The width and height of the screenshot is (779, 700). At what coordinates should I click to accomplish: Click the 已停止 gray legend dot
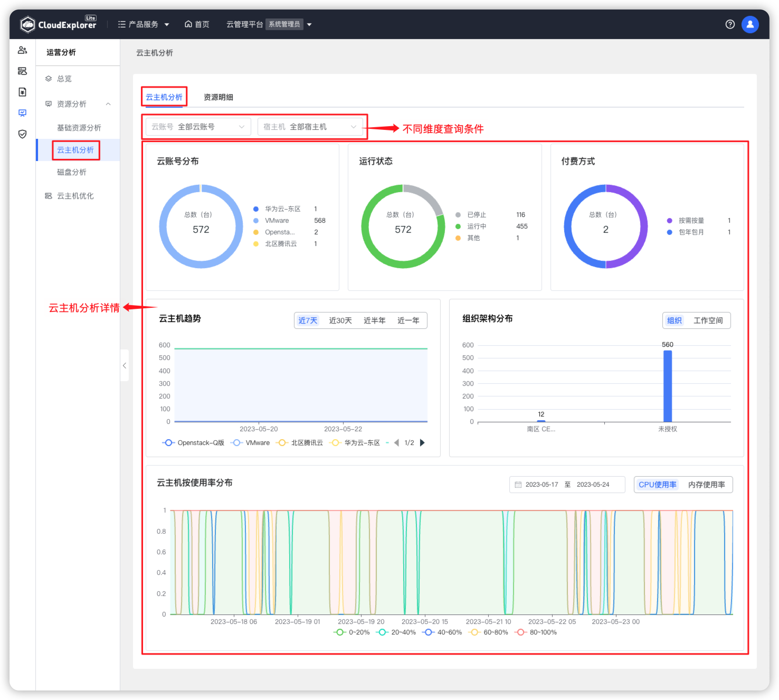458,215
